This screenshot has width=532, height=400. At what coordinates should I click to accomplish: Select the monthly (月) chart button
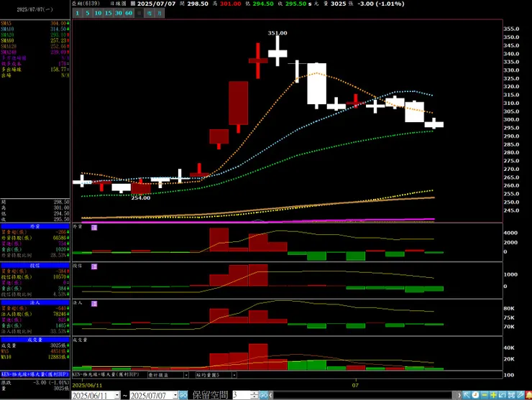pyautogui.click(x=160, y=13)
